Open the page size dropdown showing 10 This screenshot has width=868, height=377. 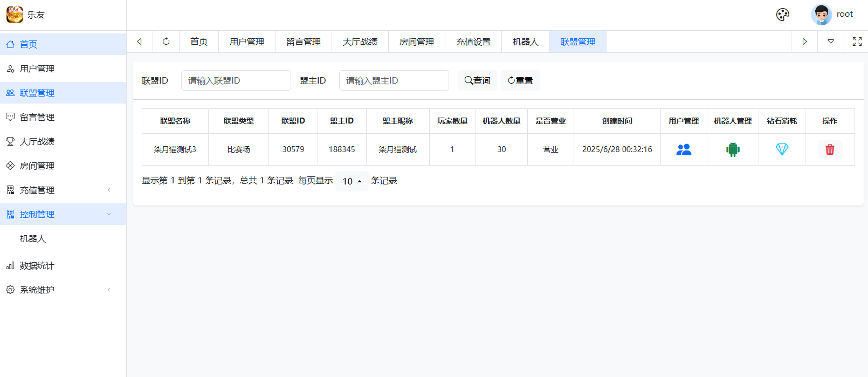352,181
